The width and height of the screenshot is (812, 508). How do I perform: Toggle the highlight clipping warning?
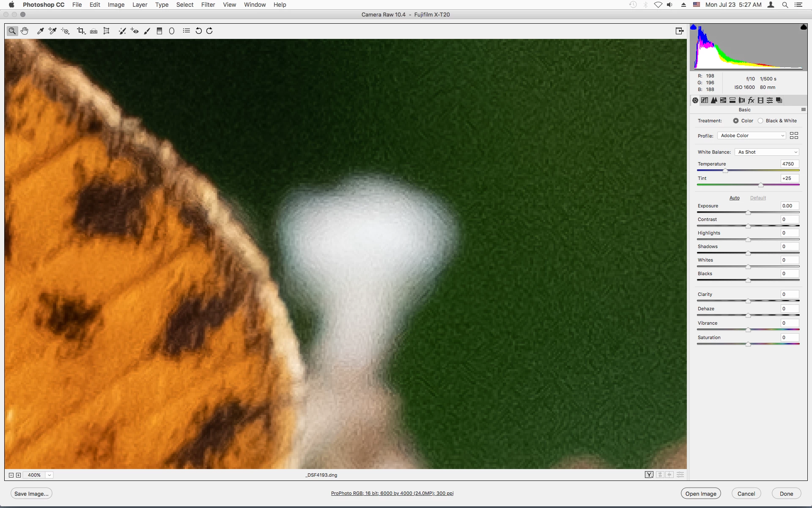click(803, 27)
